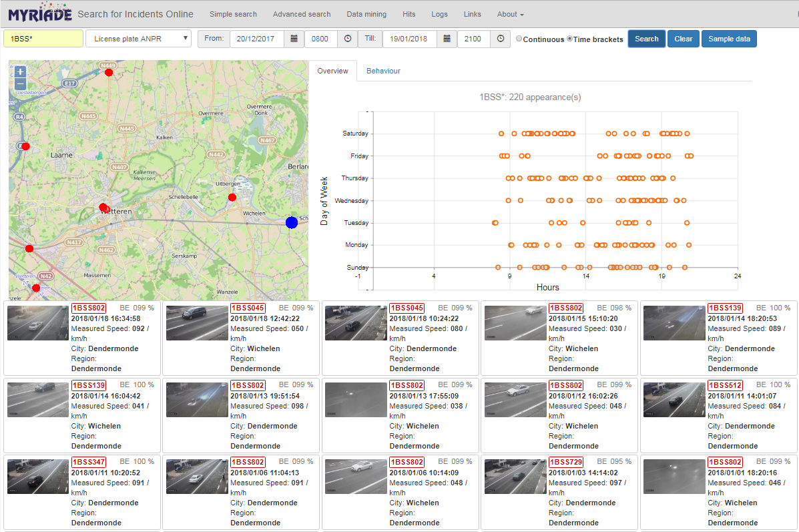The width and height of the screenshot is (799, 532).
Task: Open the From date calendar picker
Action: tap(294, 39)
